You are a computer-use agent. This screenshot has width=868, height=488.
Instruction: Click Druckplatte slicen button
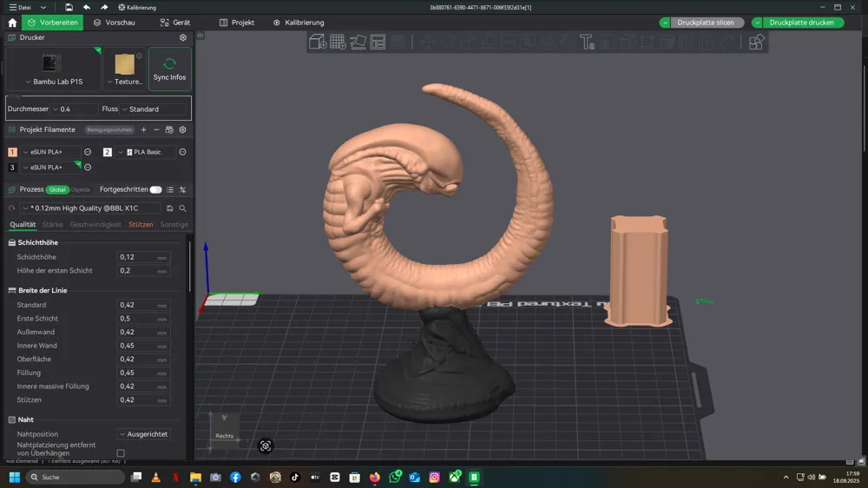coord(706,23)
